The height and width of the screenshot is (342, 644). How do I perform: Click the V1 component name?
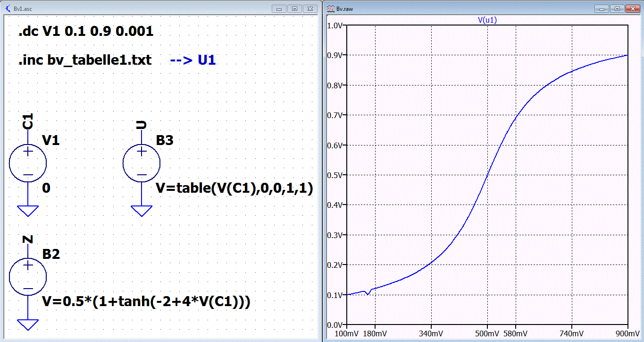coord(51,140)
